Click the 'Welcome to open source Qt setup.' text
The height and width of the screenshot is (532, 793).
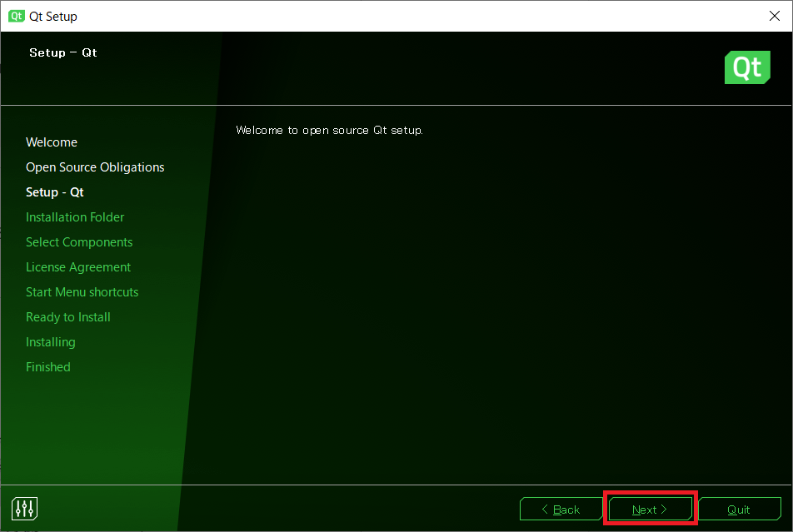click(x=329, y=131)
